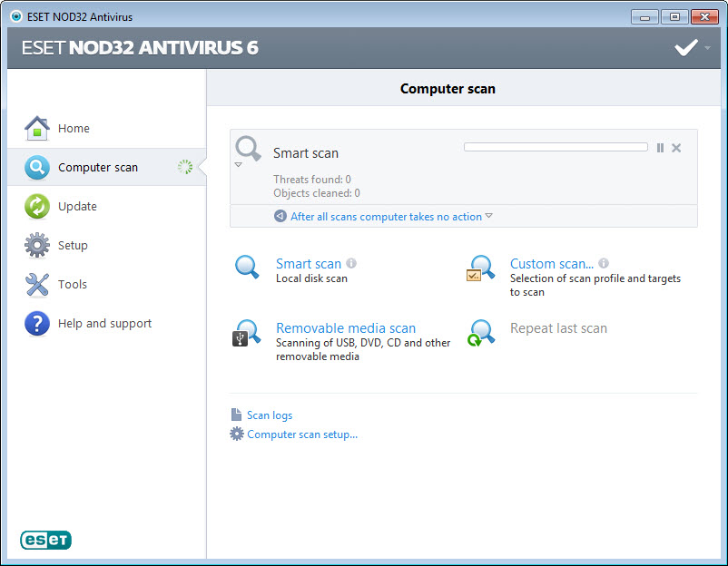Image resolution: width=728 pixels, height=566 pixels.
Task: Cancel the running Smart scan with X
Action: (676, 148)
